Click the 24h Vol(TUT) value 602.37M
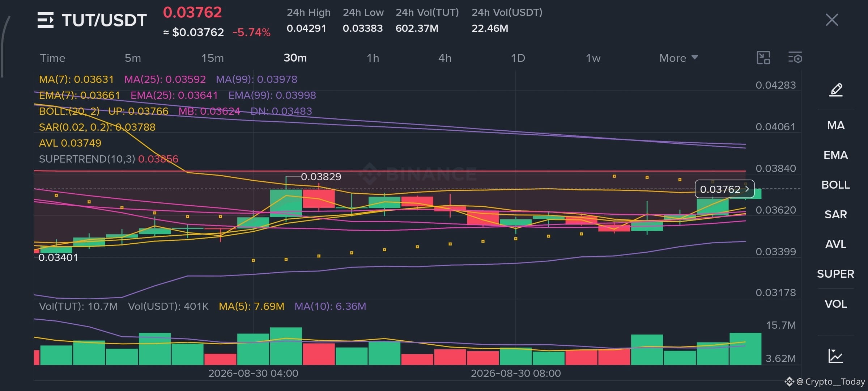Image resolution: width=868 pixels, height=391 pixels. [417, 28]
